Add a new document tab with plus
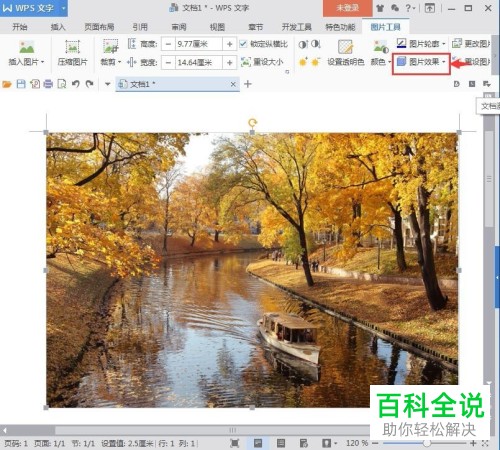The width and height of the screenshot is (500, 450). (248, 84)
